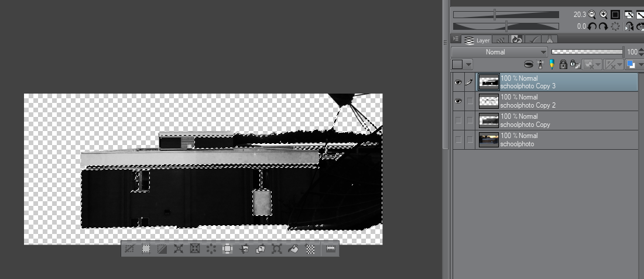The height and width of the screenshot is (279, 644).
Task: Invert the selected area via the launcher
Action: [162, 249]
